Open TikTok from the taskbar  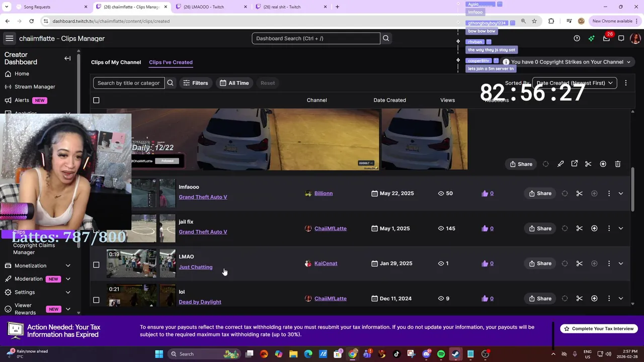[x=396, y=354]
